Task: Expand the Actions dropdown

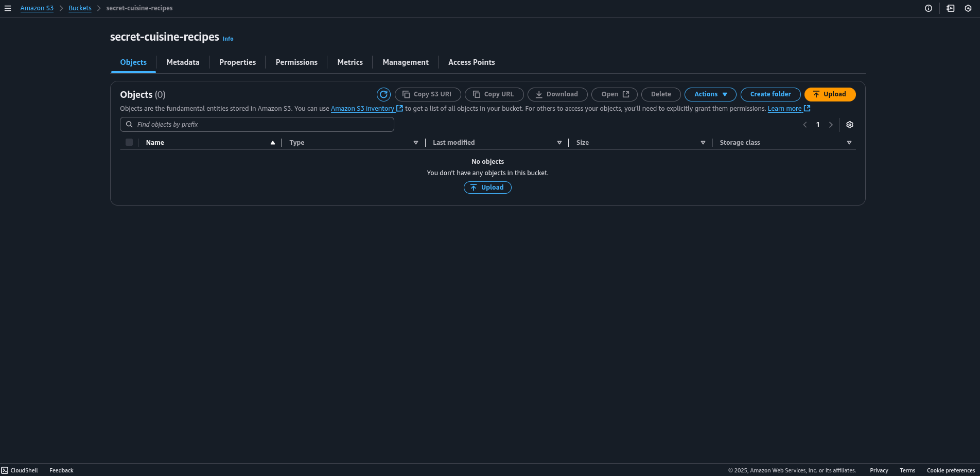Action: 710,94
